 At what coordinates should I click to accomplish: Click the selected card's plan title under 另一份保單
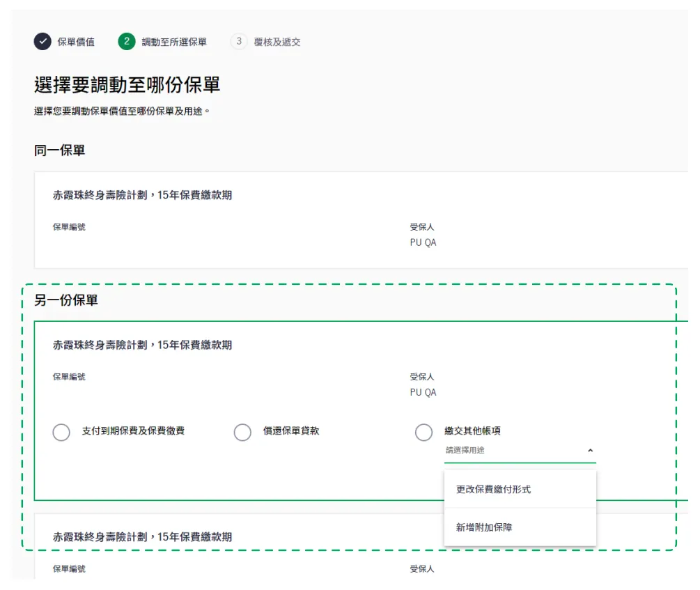[142, 345]
